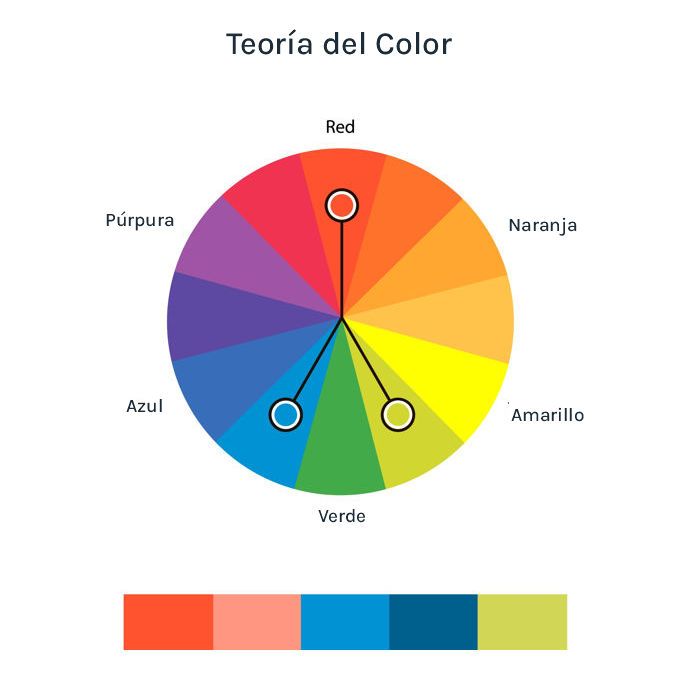Click the "Teoría del Color" title

coord(339,45)
